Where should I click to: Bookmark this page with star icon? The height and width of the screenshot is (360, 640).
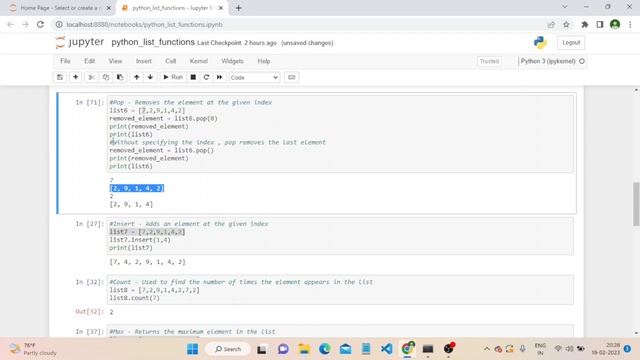[x=566, y=24]
